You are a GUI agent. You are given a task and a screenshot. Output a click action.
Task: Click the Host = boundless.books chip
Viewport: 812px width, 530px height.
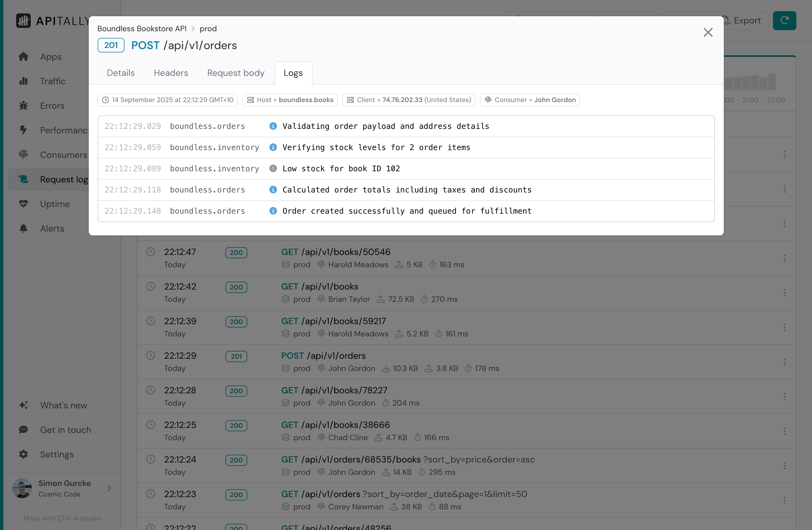click(290, 100)
